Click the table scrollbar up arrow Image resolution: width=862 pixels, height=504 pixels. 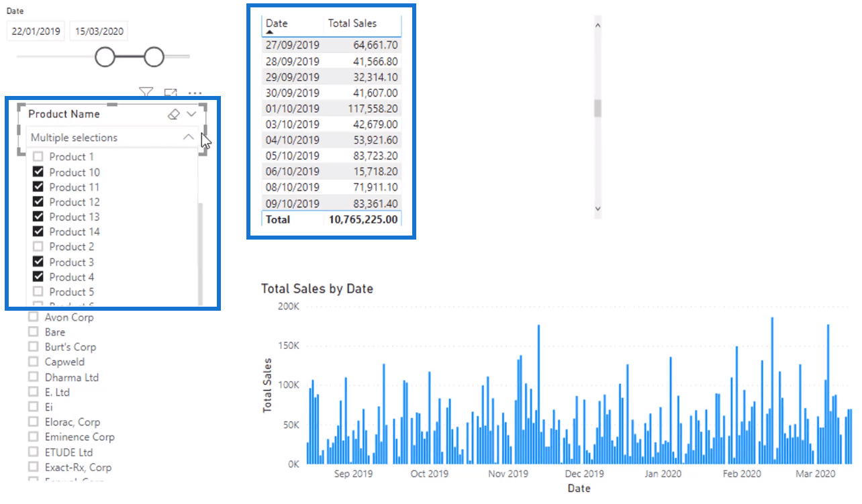(x=597, y=24)
